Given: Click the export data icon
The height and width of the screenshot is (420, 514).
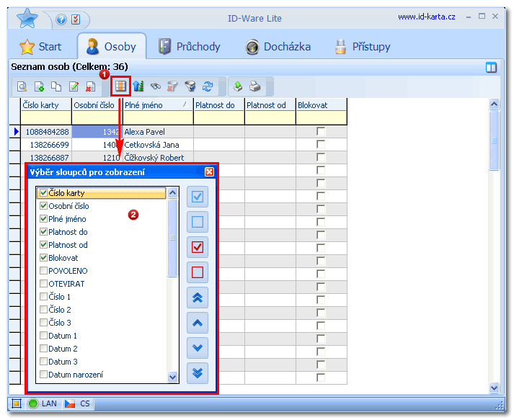Looking at the screenshot, I should coord(238,86).
